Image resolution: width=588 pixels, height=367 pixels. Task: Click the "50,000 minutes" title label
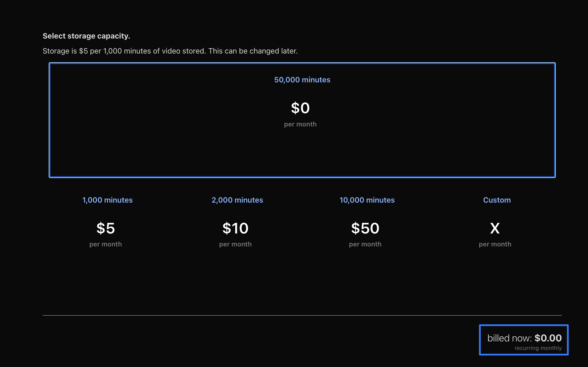(x=302, y=80)
